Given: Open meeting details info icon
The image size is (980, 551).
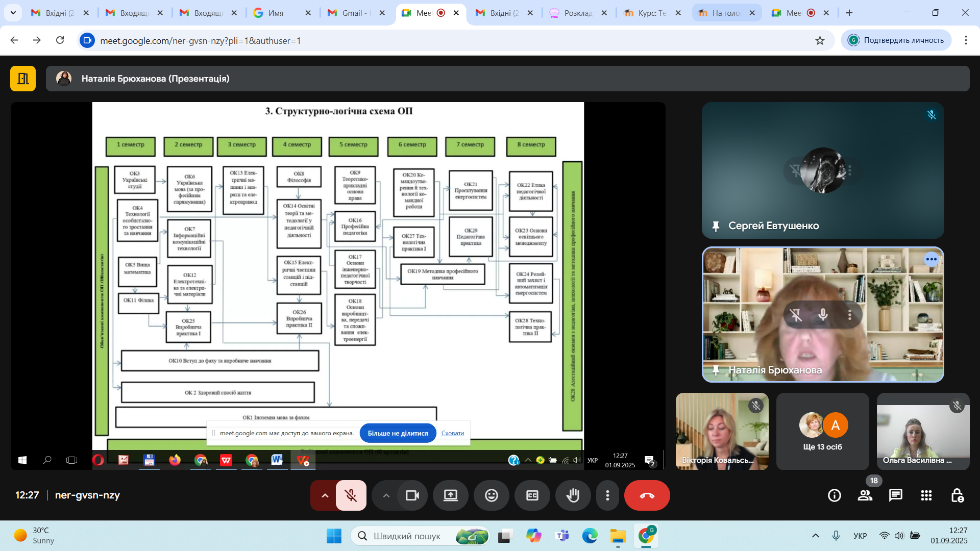Looking at the screenshot, I should [835, 495].
